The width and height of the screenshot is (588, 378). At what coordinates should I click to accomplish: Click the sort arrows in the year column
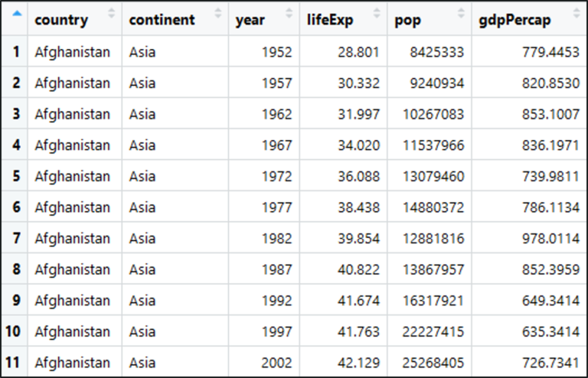click(x=289, y=14)
